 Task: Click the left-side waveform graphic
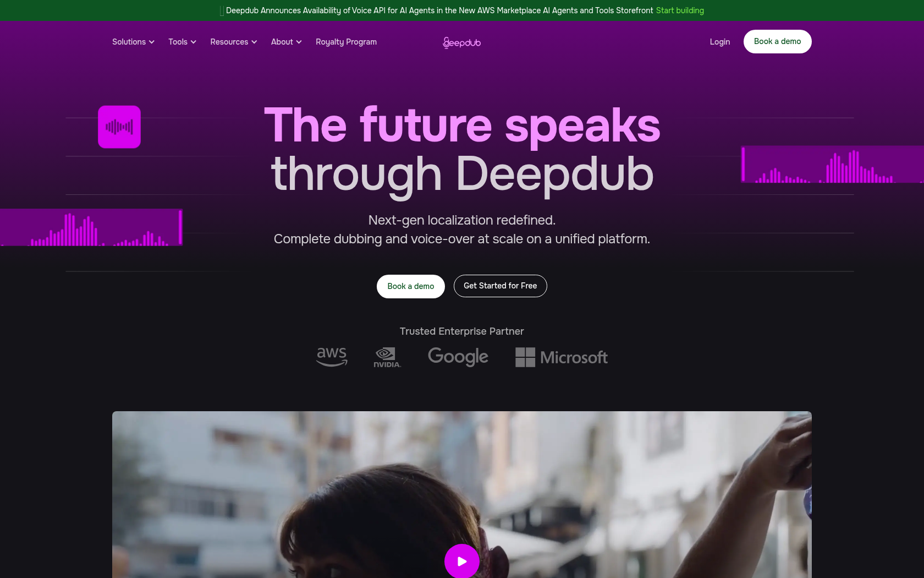tap(91, 227)
